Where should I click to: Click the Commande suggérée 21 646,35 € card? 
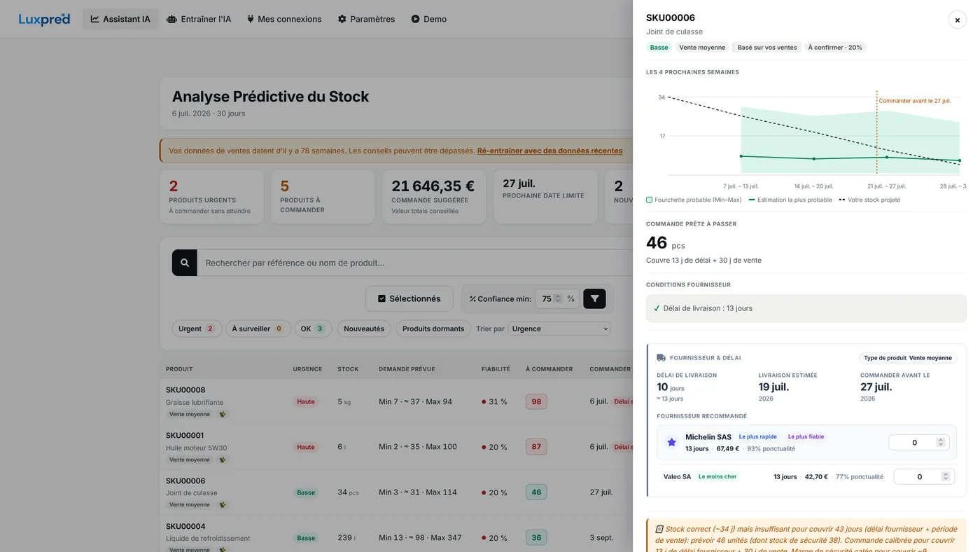[434, 197]
